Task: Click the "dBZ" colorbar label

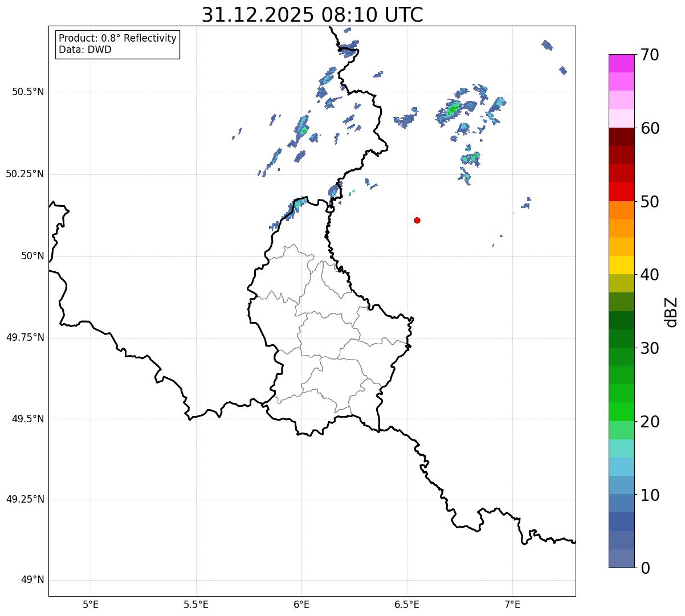Action: 671,312
